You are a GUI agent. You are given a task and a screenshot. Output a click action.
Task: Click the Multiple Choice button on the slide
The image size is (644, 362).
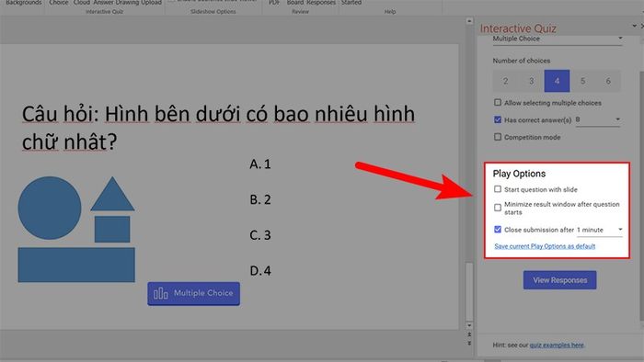pyautogui.click(x=193, y=293)
